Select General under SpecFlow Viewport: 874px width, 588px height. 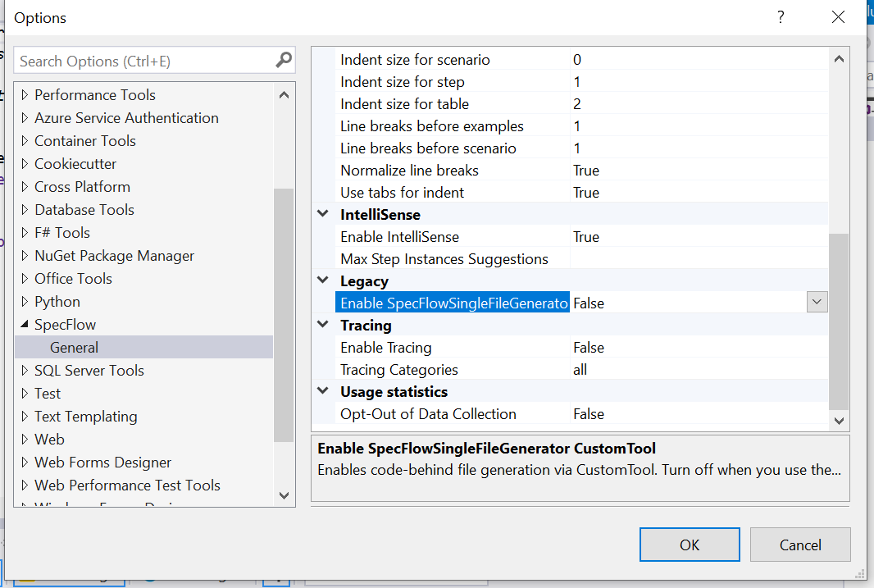pyautogui.click(x=74, y=348)
